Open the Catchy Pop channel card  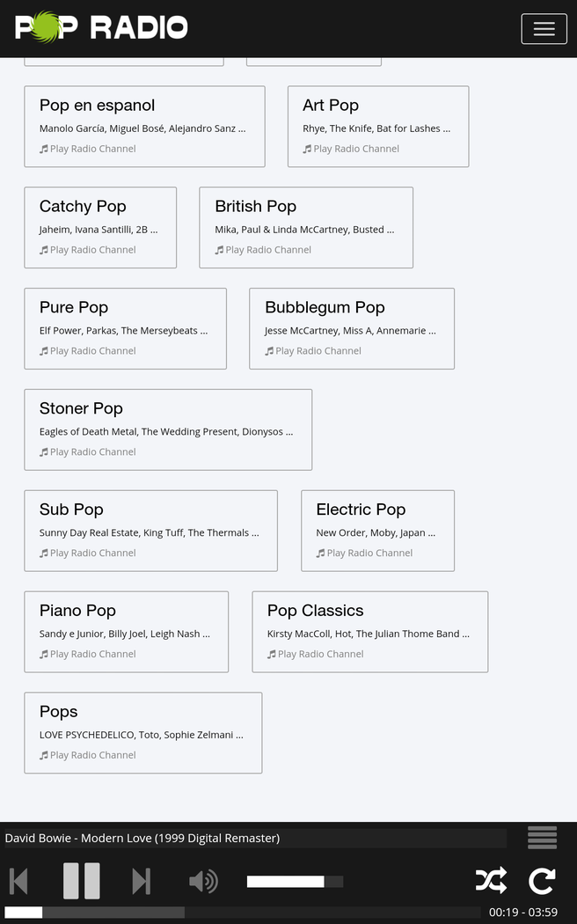83,207
